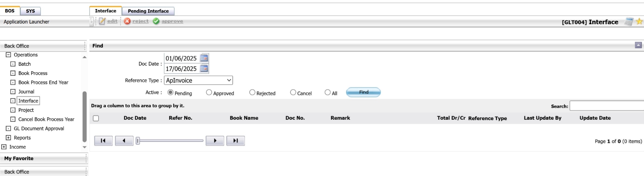
Task: Select the Approved radio button
Action: click(x=209, y=93)
